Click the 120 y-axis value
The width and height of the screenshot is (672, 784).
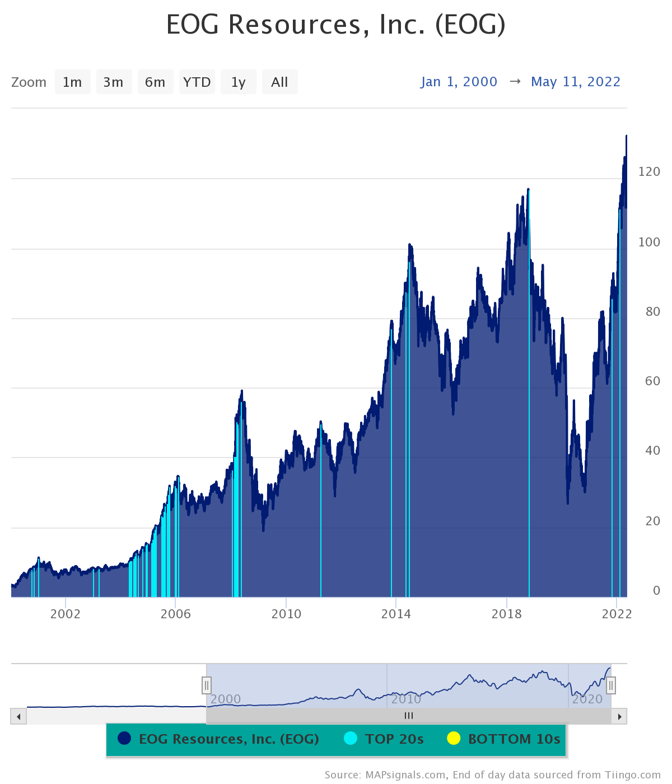[x=650, y=171]
